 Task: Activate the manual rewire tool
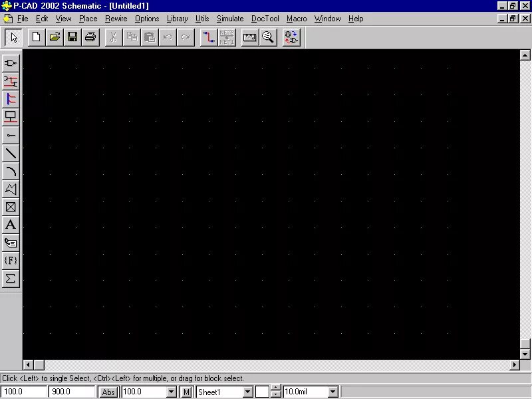[209, 37]
